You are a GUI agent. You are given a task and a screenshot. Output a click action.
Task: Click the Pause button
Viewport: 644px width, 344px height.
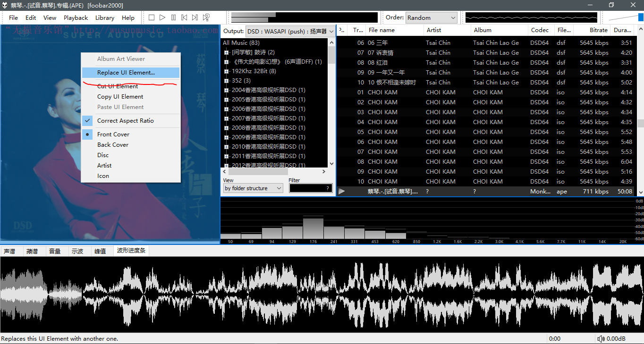tap(173, 17)
